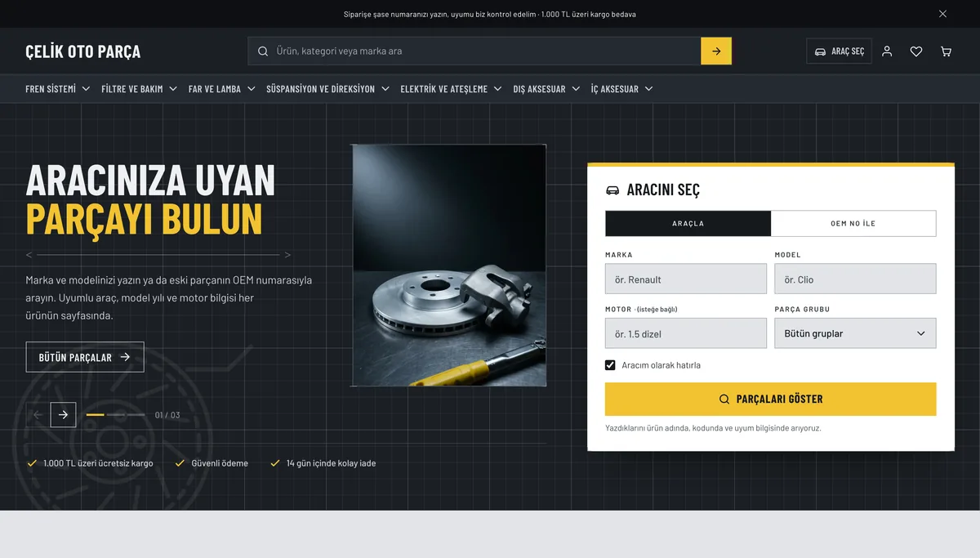Viewport: 980px width, 558px height.
Task: Click the 14 gün içinde kolay iade text
Action: coord(331,463)
